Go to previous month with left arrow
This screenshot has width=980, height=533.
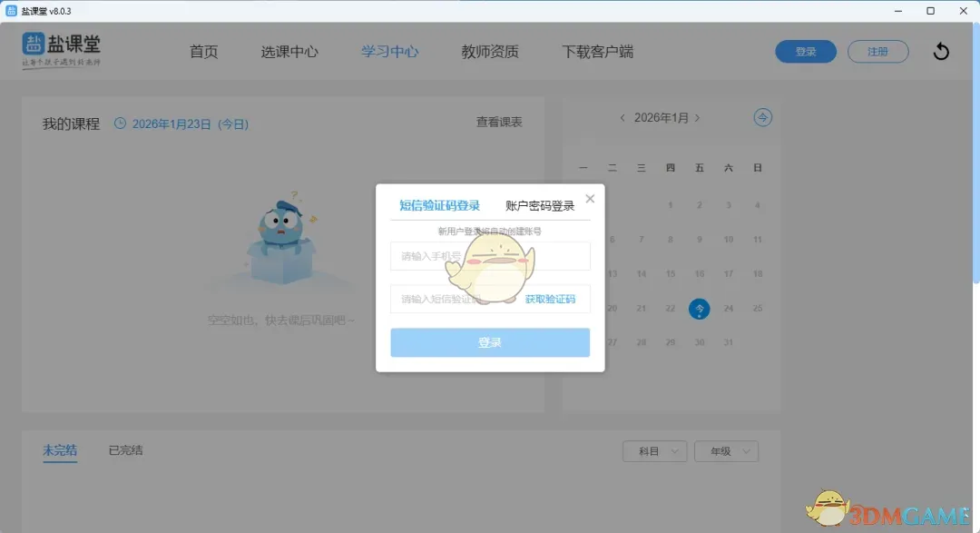pyautogui.click(x=622, y=117)
